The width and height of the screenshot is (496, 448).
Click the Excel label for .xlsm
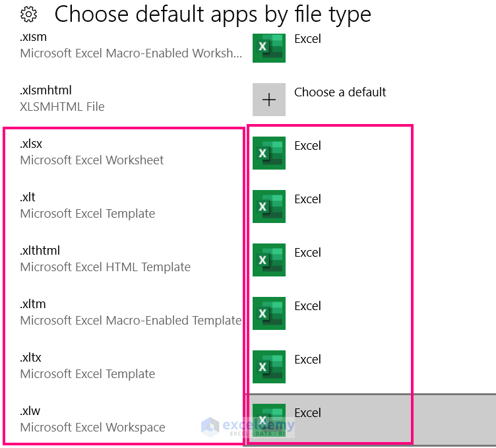click(x=307, y=39)
